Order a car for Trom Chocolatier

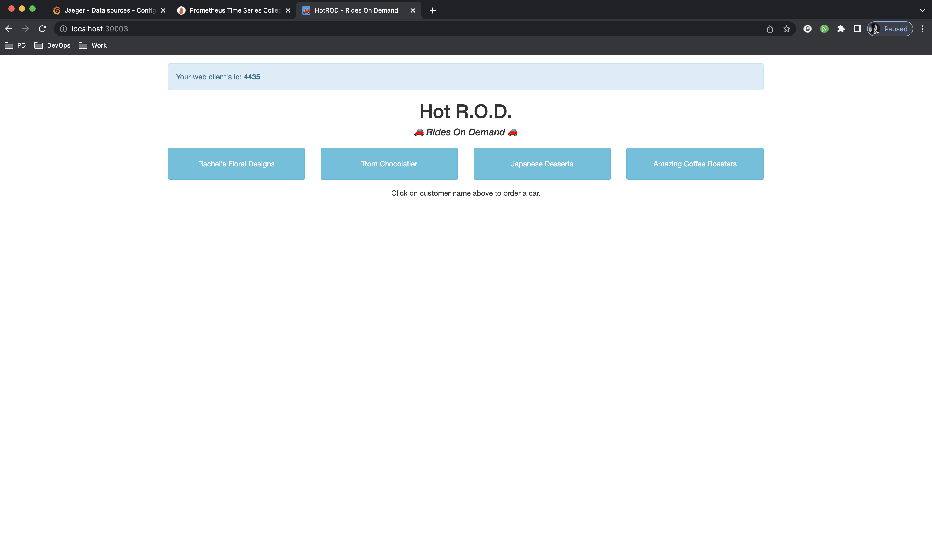tap(389, 164)
